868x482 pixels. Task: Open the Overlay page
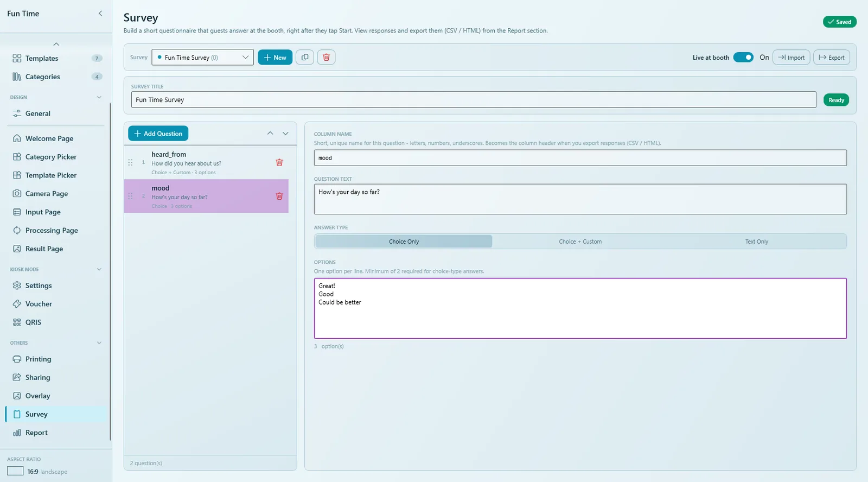point(56,396)
